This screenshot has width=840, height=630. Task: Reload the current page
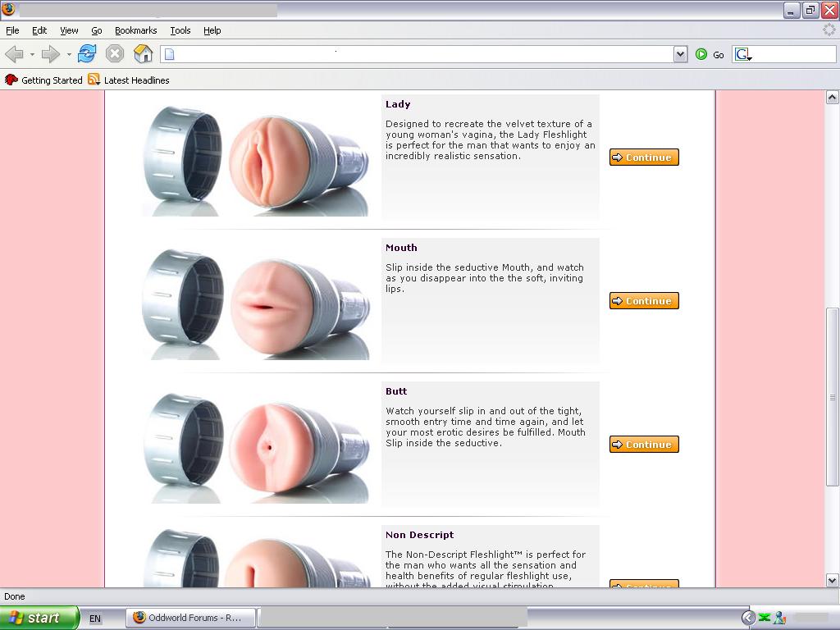(87, 54)
